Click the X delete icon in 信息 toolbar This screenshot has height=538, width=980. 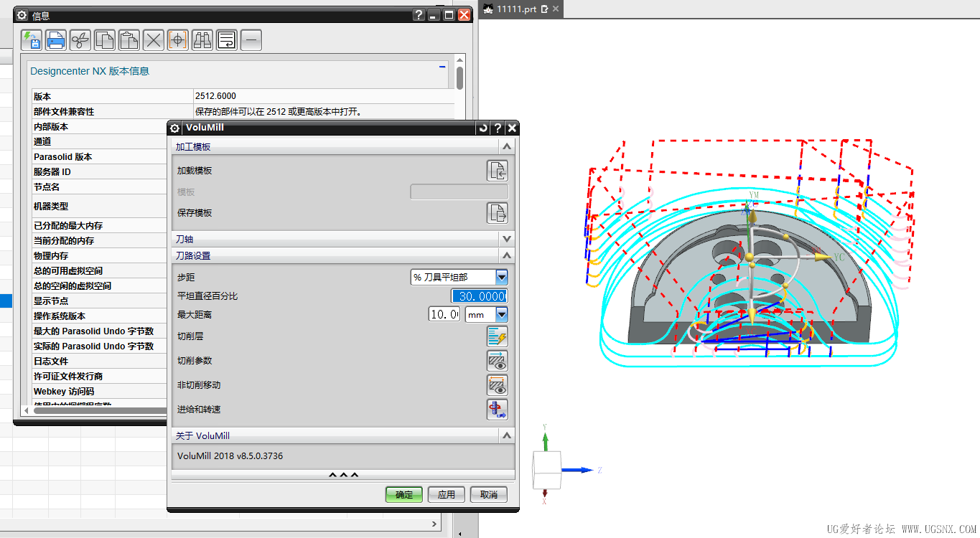click(x=154, y=40)
